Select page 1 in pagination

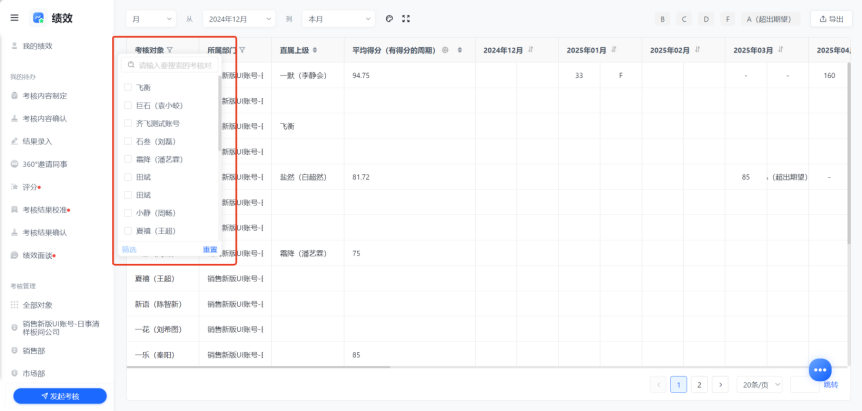[678, 385]
